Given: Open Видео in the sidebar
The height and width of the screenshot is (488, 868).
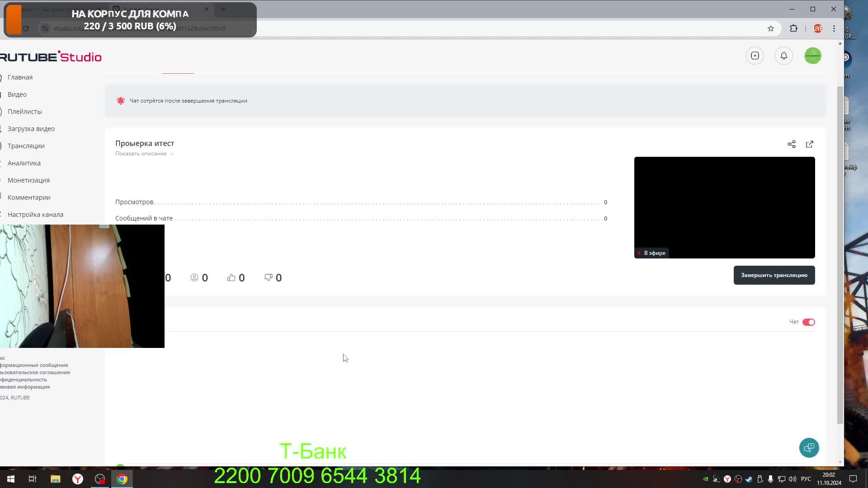Looking at the screenshot, I should coord(17,94).
